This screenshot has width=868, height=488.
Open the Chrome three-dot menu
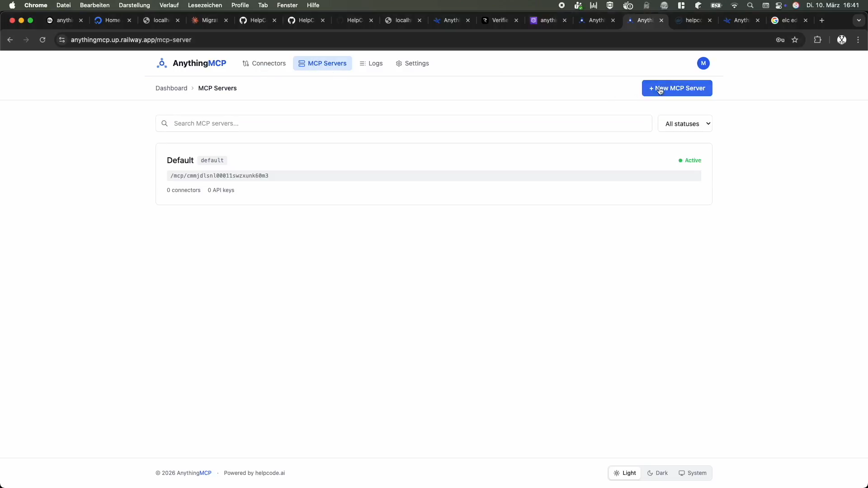tap(858, 40)
